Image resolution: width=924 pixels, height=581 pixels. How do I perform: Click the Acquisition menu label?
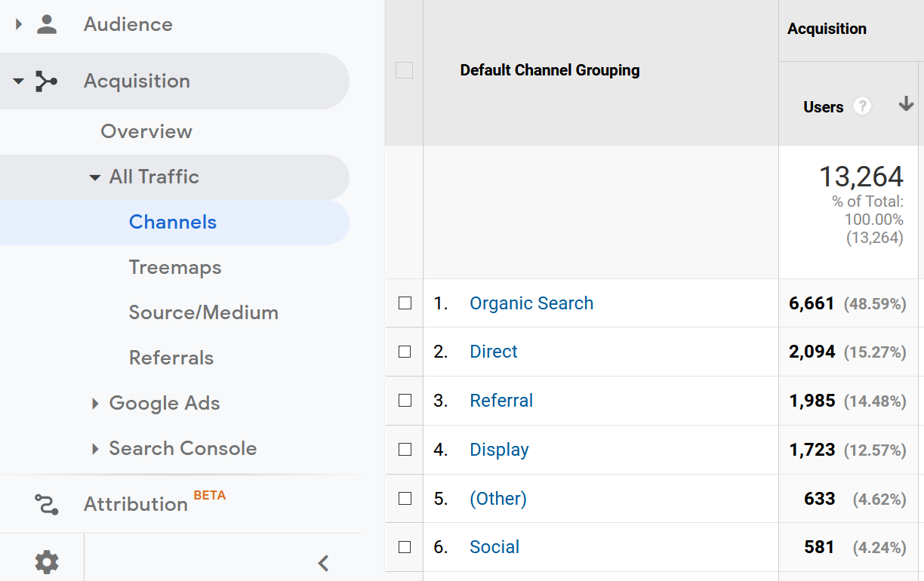click(x=137, y=81)
